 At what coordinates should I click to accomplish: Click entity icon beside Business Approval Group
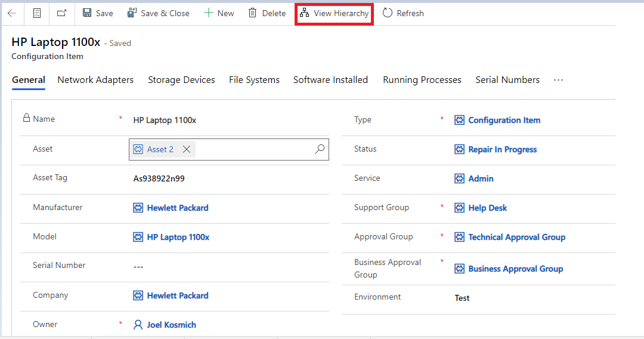click(460, 269)
